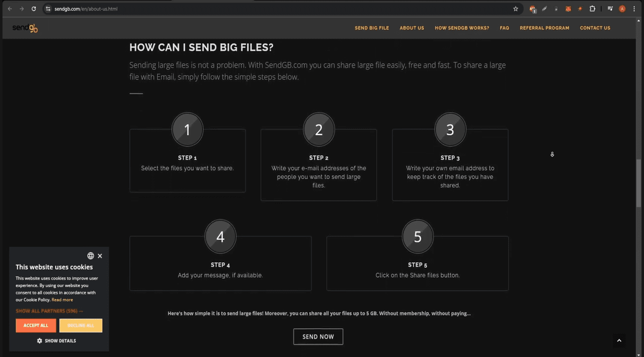The image size is (644, 357).
Task: Accept all cookies
Action: coord(36,326)
